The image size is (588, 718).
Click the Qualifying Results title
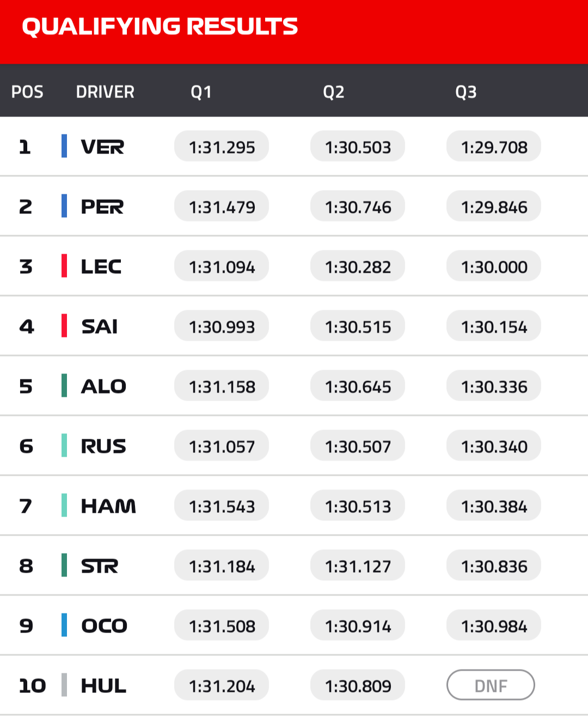tap(160, 27)
